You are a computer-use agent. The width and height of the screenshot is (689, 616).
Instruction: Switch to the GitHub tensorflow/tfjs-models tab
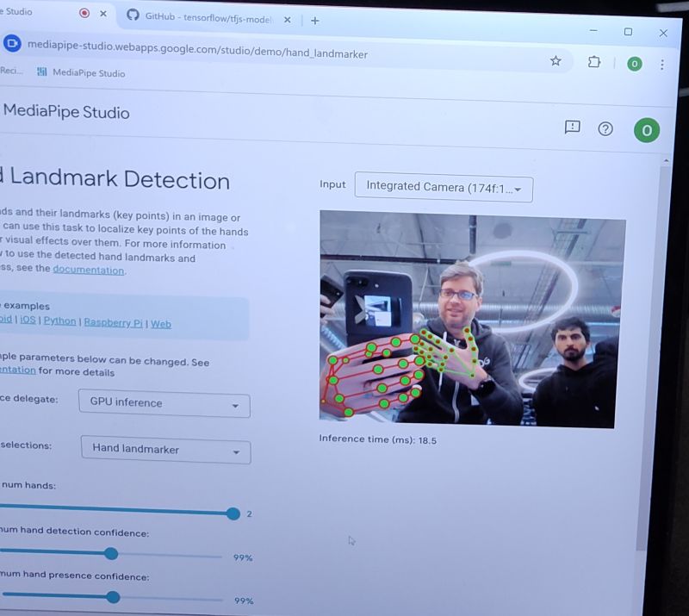[207, 17]
